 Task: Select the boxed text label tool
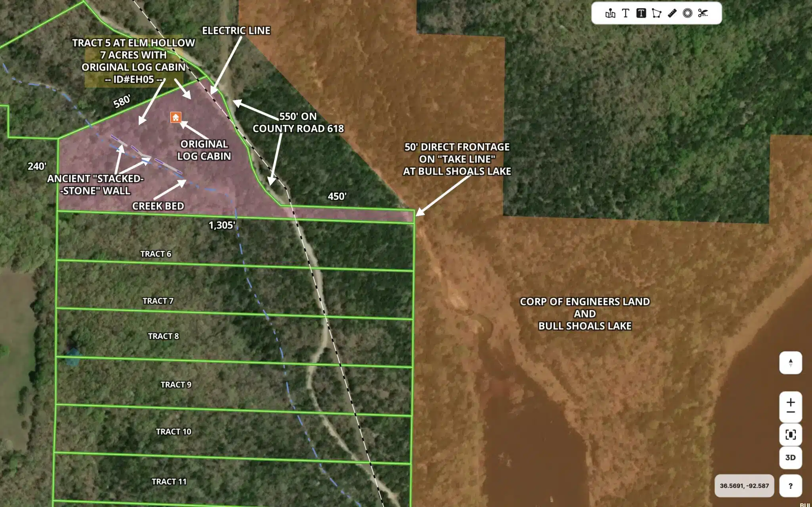tap(641, 13)
